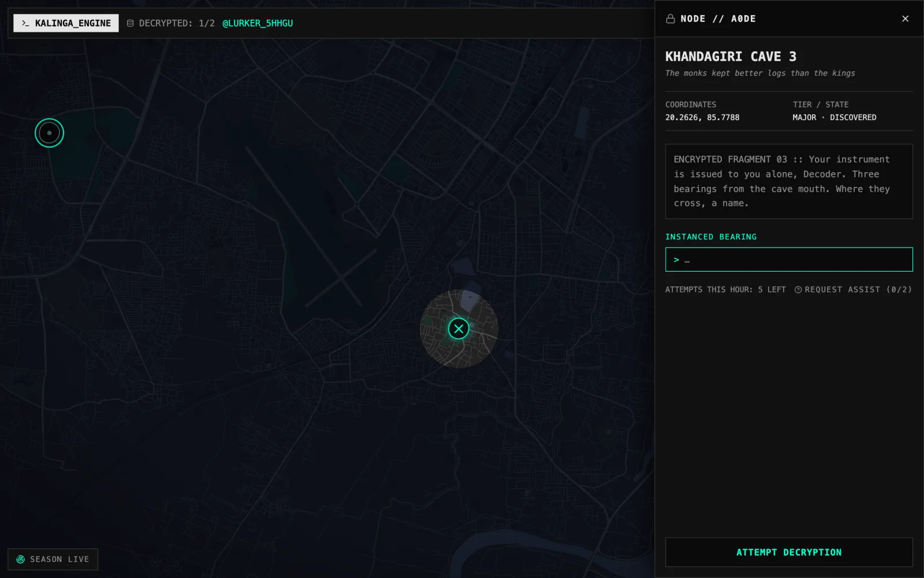
Task: Click the coordinates value 20.2626, 85.7788
Action: tap(702, 117)
